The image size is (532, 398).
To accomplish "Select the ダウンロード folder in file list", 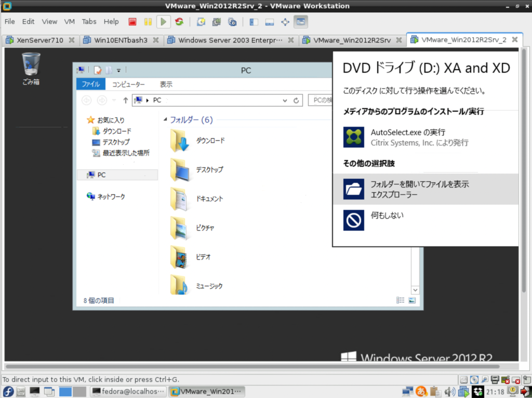I will (197, 140).
